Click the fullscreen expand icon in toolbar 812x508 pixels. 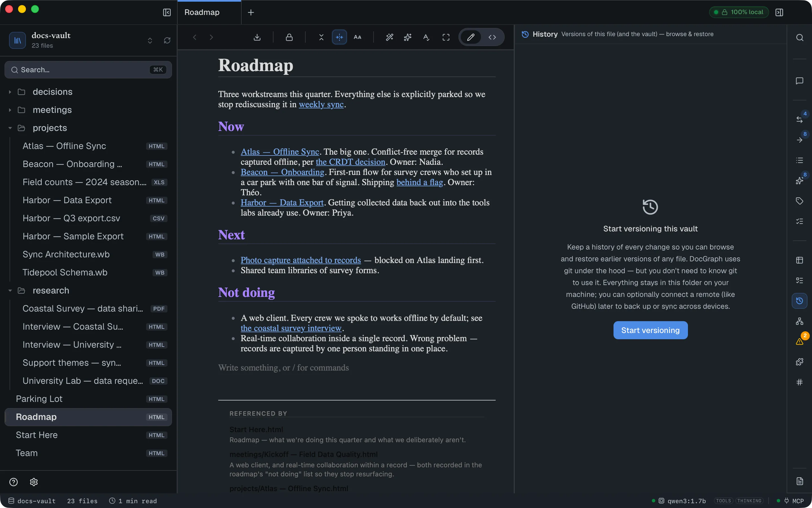(x=446, y=37)
